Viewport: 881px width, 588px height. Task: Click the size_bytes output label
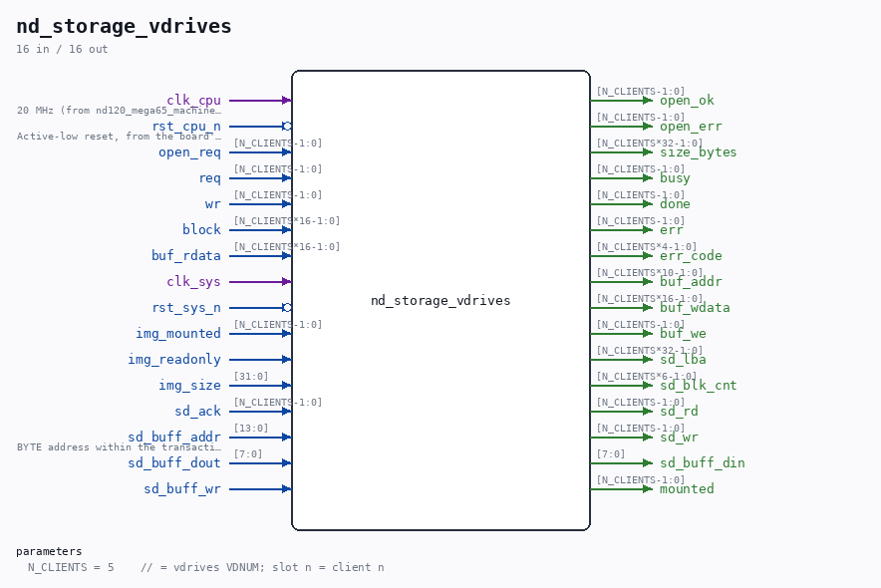tap(699, 152)
